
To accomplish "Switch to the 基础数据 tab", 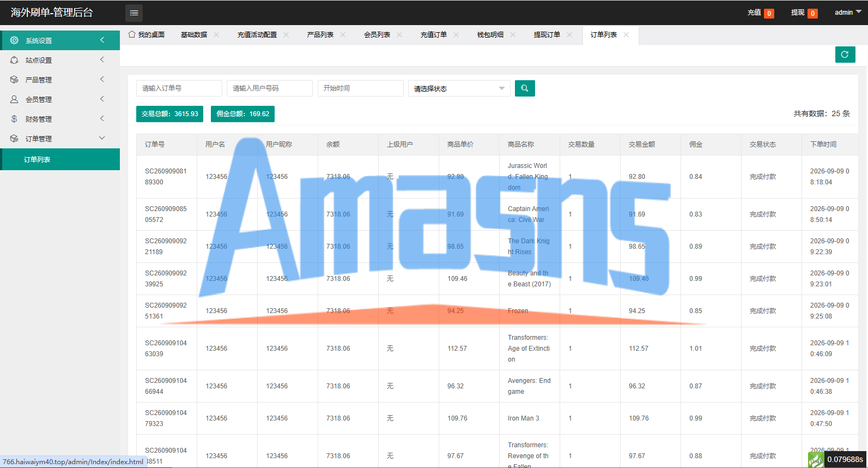I will click(194, 34).
